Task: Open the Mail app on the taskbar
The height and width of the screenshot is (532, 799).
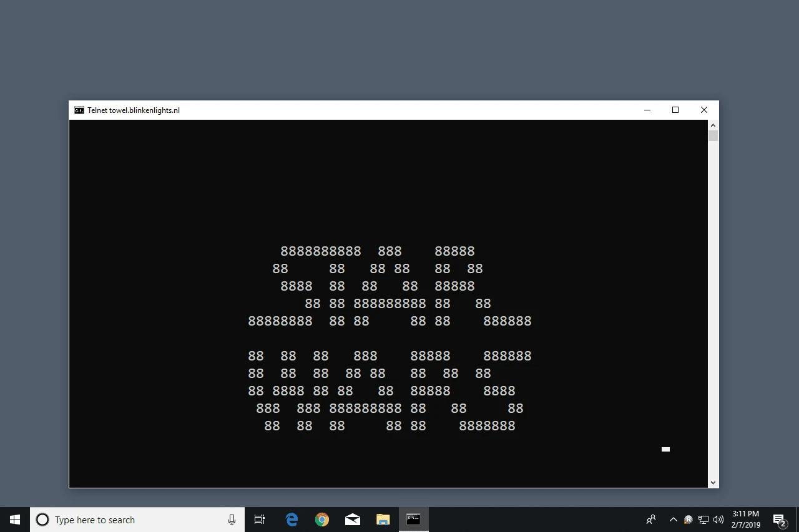Action: [353, 520]
